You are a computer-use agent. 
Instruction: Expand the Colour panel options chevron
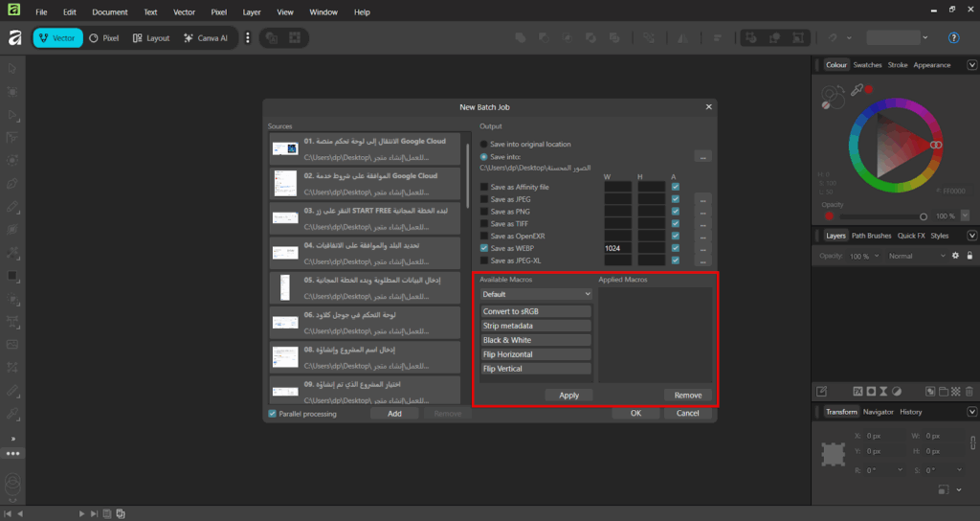click(971, 65)
